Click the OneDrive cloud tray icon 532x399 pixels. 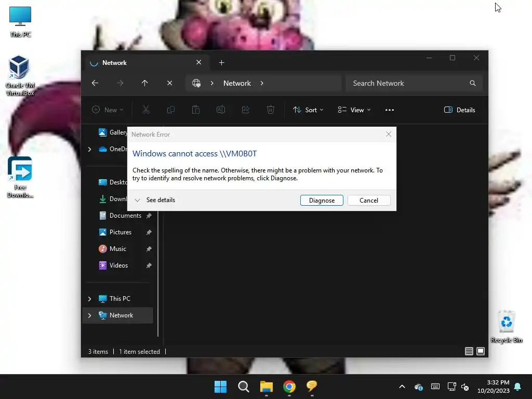point(419,387)
